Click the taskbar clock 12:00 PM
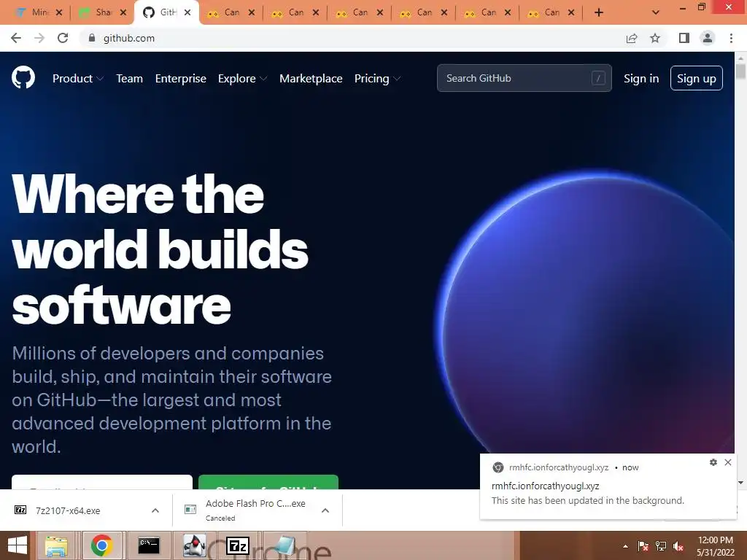Viewport: 747px width, 560px height. tap(715, 540)
